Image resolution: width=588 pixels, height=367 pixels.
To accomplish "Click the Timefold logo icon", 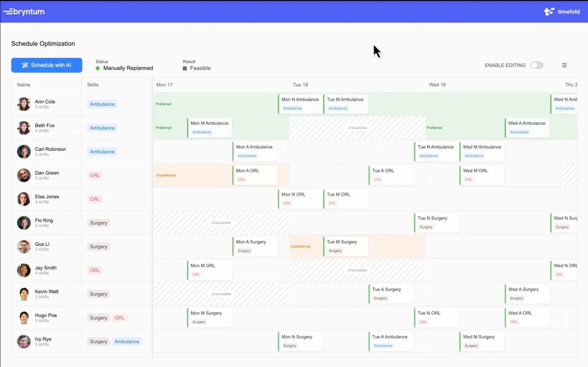I will tap(549, 12).
